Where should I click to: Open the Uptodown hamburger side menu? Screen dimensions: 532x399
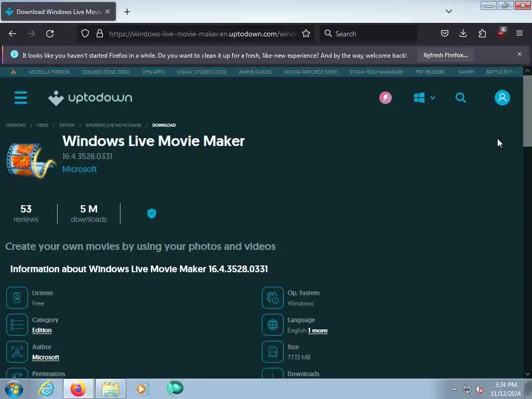[x=21, y=98]
